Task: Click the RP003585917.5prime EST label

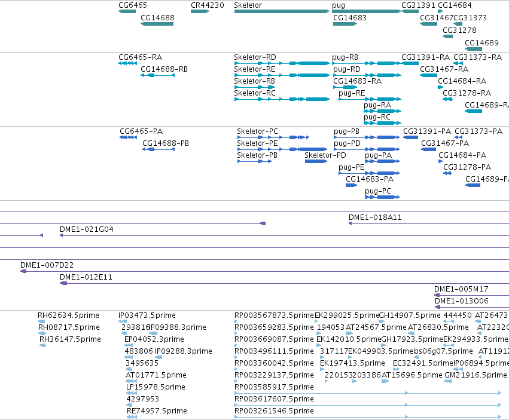Action: [274, 387]
